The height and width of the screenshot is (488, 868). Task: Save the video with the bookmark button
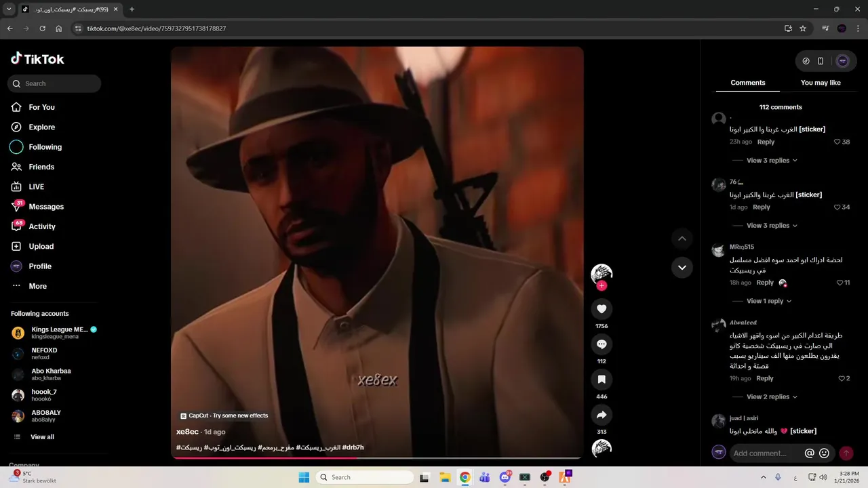pos(601,380)
